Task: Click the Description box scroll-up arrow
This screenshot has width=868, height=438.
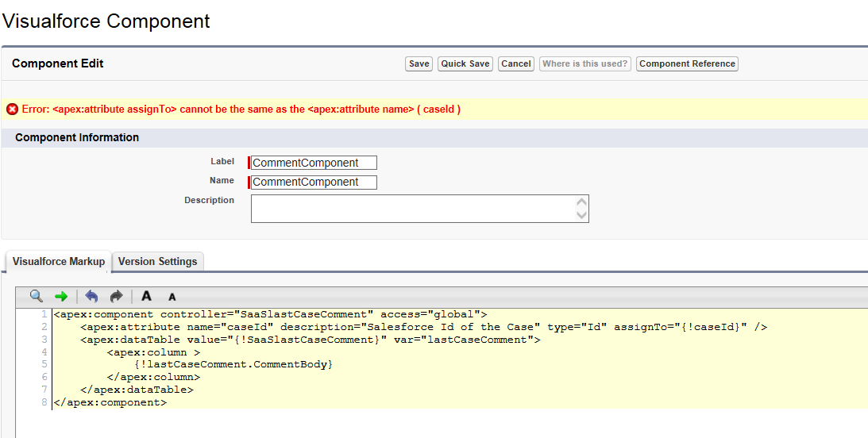Action: (581, 202)
